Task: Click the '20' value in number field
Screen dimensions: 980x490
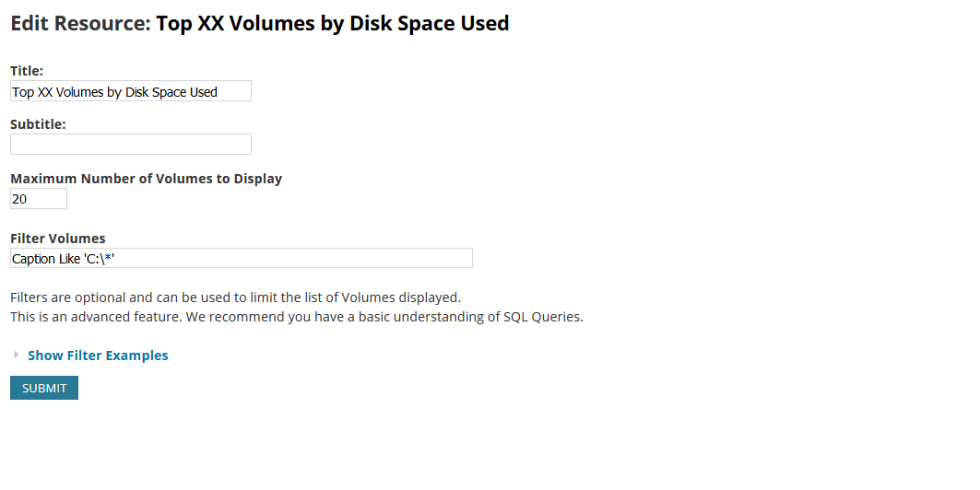Action: click(x=19, y=199)
